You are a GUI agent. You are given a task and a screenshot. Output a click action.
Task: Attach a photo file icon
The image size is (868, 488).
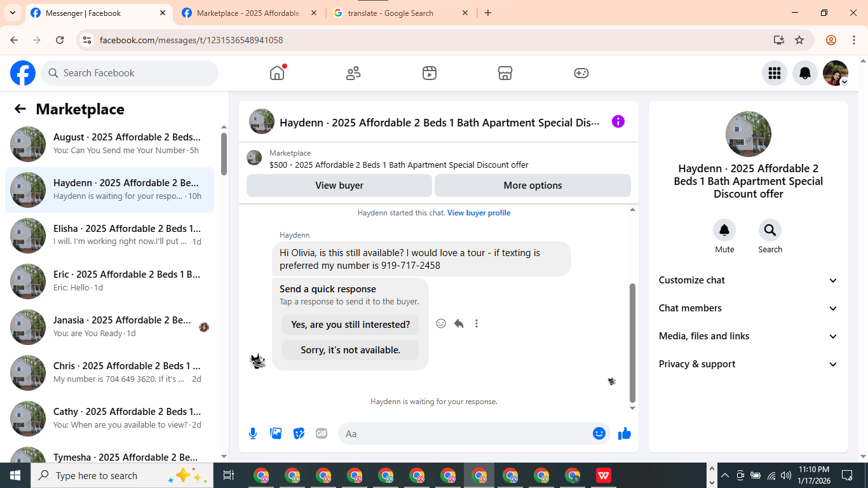click(276, 433)
